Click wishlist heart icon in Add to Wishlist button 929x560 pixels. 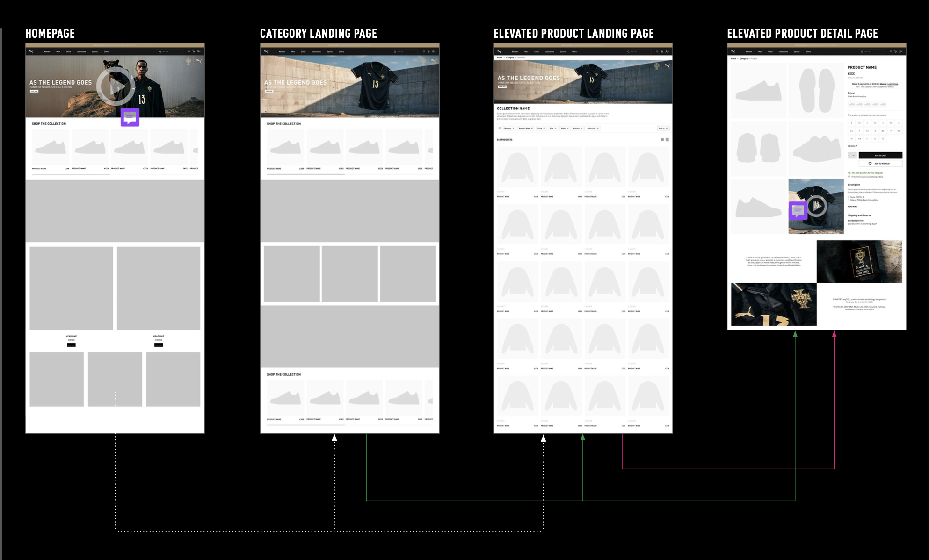click(x=870, y=164)
